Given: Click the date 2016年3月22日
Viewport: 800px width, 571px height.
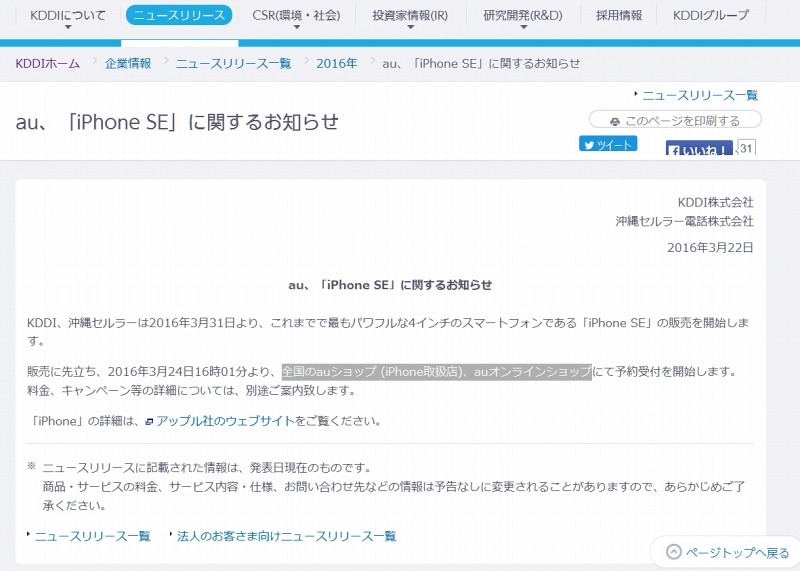Looking at the screenshot, I should tap(710, 247).
